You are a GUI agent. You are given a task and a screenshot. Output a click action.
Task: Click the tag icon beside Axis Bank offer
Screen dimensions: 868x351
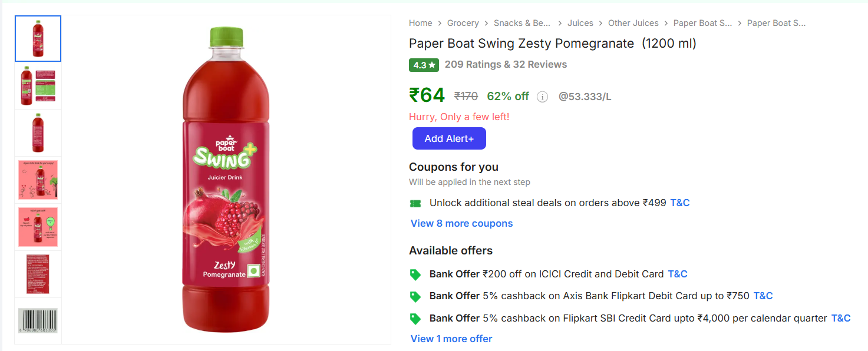[415, 296]
